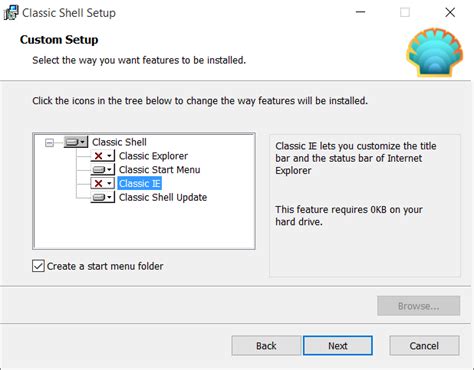Open Classic Shell Update feature install dropdown
The width and height of the screenshot is (474, 370).
(x=103, y=197)
